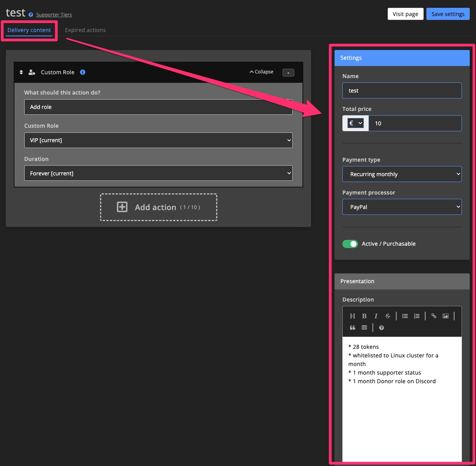Toggle Active / Purchasable switch
The height and width of the screenshot is (466, 476).
(x=350, y=243)
